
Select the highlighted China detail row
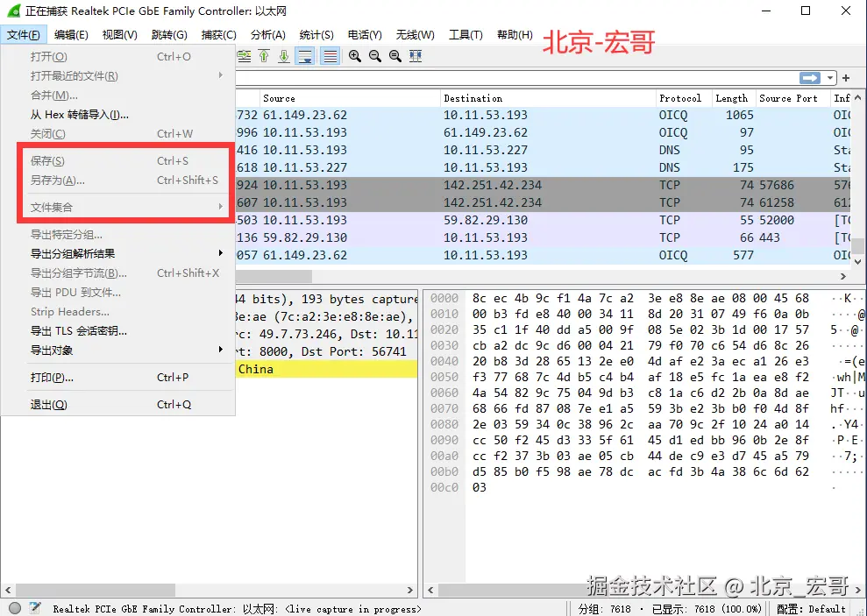[326, 369]
